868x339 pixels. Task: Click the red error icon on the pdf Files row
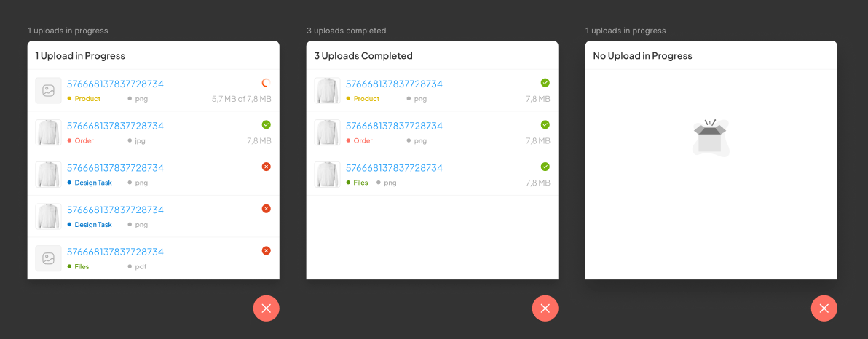(x=266, y=251)
